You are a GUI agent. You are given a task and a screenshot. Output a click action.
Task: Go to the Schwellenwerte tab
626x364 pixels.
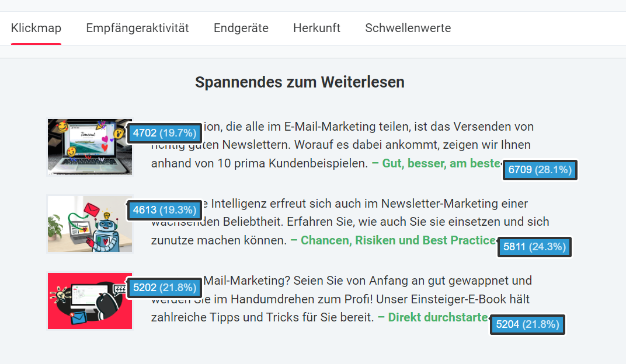[408, 28]
